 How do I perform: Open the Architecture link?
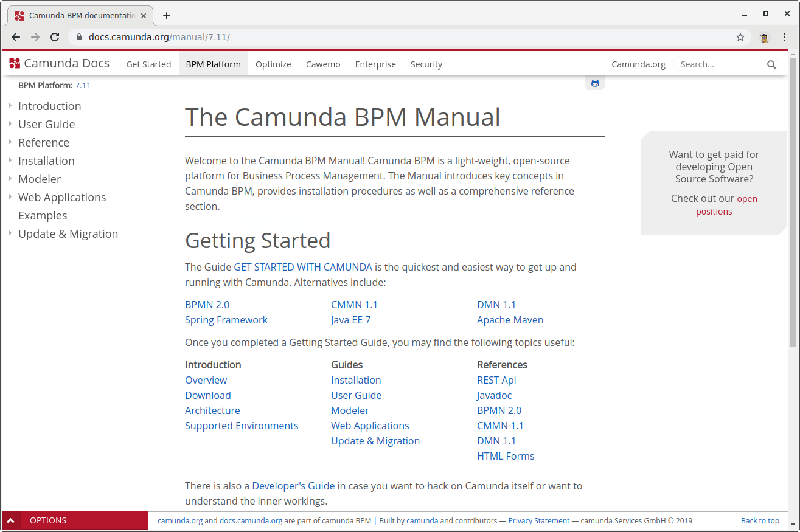click(212, 410)
